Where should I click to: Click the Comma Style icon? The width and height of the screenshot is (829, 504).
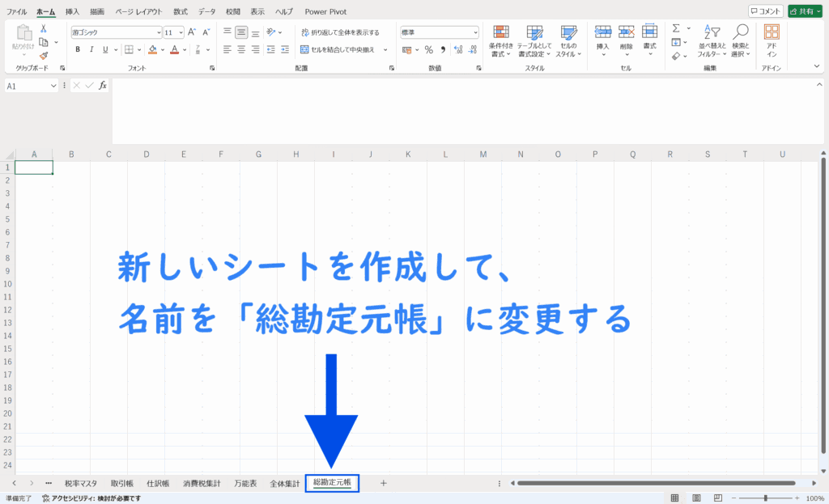pos(443,49)
